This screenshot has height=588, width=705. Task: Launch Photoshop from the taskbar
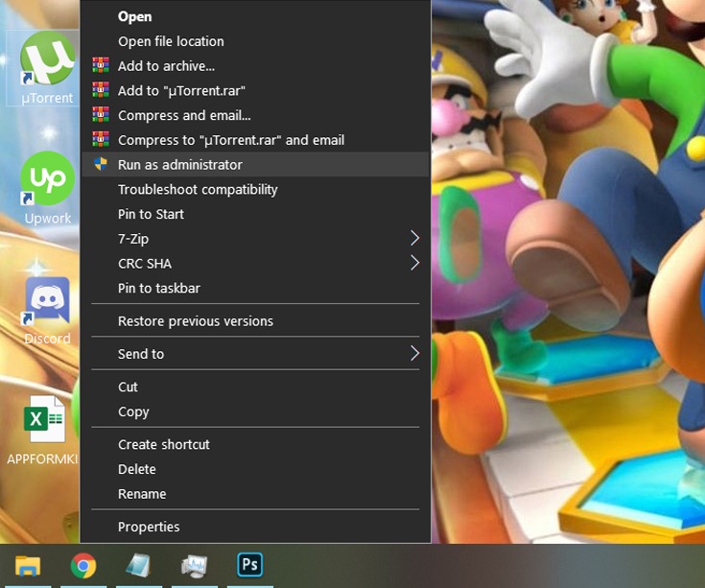pos(249,564)
